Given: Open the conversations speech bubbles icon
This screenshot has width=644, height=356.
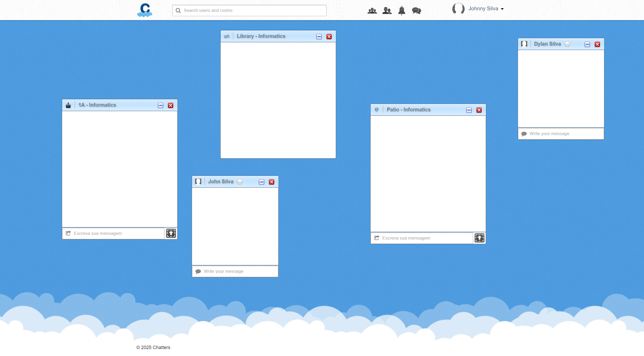Looking at the screenshot, I should [416, 11].
